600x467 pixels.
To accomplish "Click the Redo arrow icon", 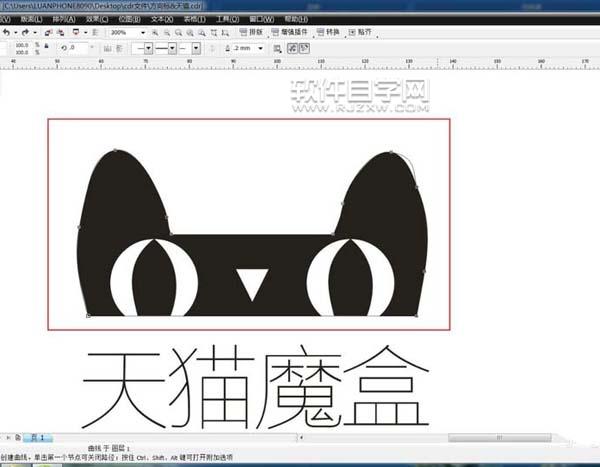I will [25, 33].
